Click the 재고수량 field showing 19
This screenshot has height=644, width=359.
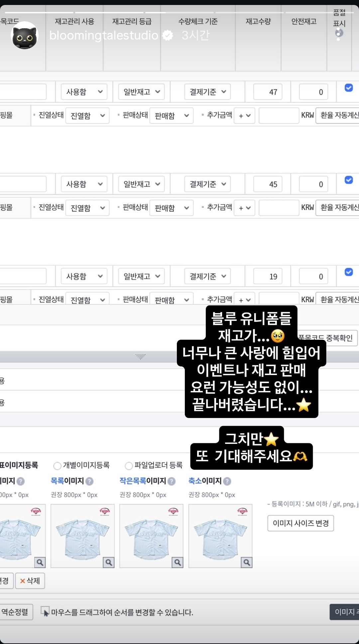tap(268, 276)
